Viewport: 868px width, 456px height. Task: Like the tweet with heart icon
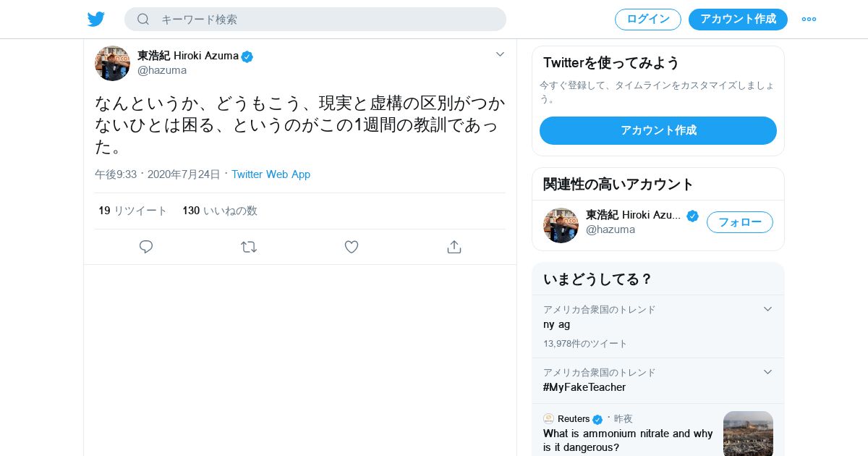pos(352,247)
